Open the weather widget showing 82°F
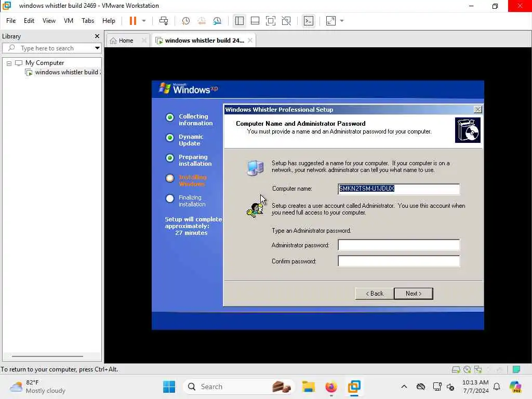 click(x=37, y=387)
